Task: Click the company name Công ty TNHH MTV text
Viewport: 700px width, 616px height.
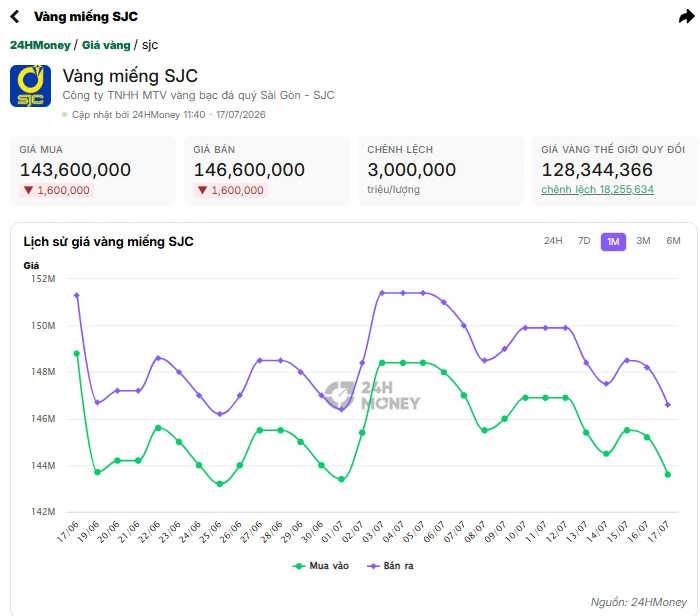Action: [198, 95]
